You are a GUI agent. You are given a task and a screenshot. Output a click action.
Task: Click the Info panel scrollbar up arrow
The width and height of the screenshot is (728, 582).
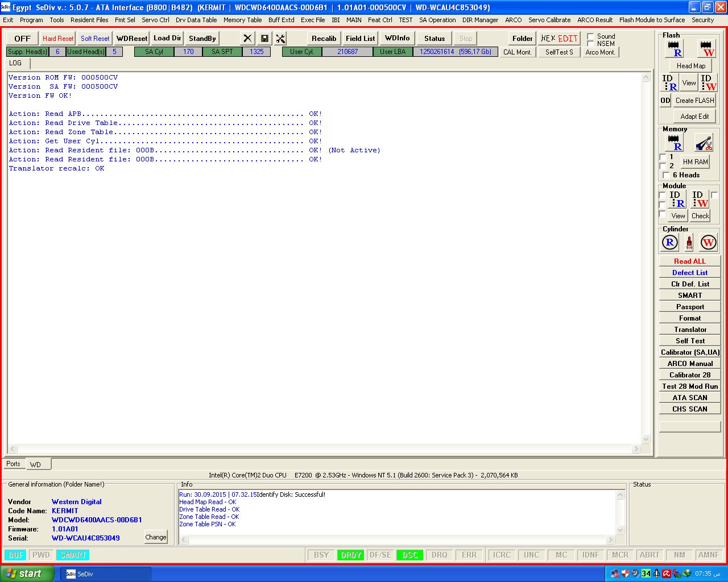point(621,495)
